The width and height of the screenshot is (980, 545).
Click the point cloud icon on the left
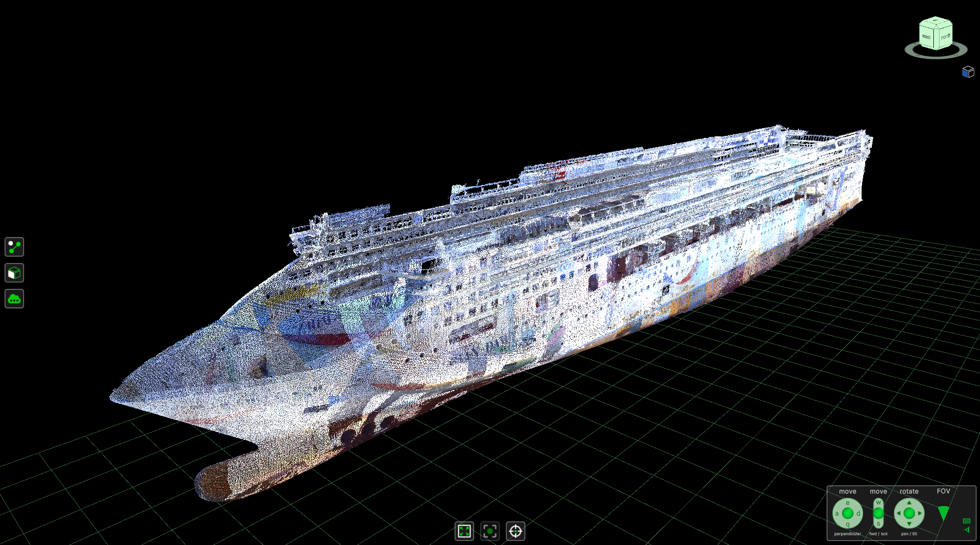pos(14,299)
